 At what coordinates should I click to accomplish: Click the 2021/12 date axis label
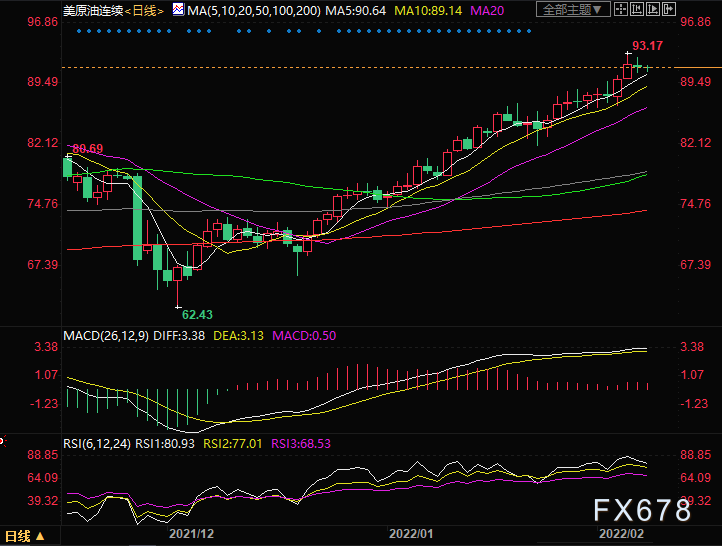pyautogui.click(x=192, y=534)
